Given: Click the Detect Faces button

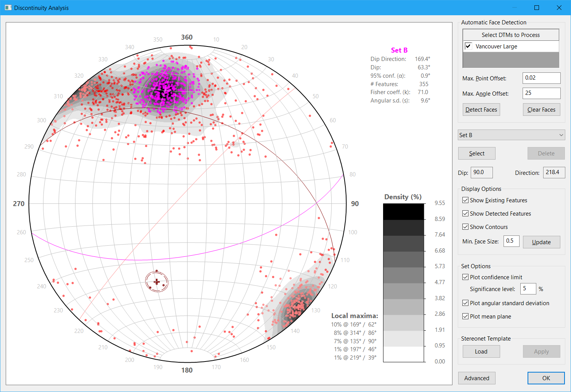Looking at the screenshot, I should (481, 109).
